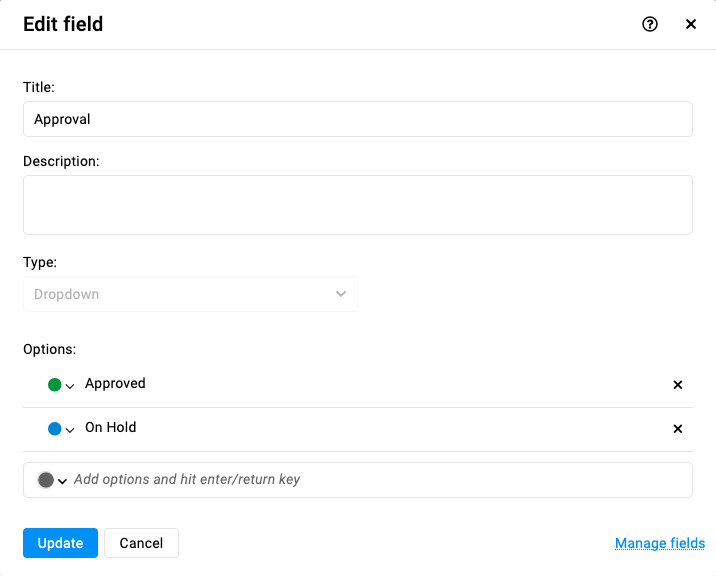
Task: Open the Type Dropdown selector
Action: tap(190, 294)
